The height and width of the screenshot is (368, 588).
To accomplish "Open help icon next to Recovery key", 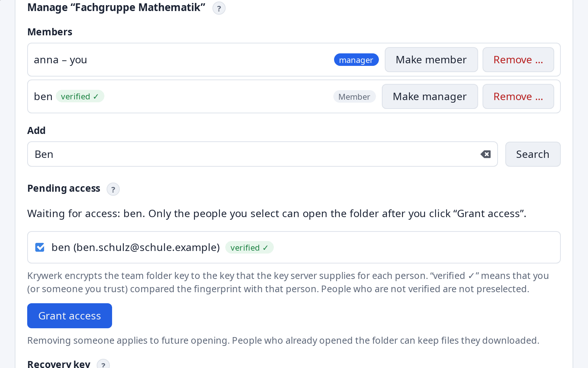I will 103,364.
